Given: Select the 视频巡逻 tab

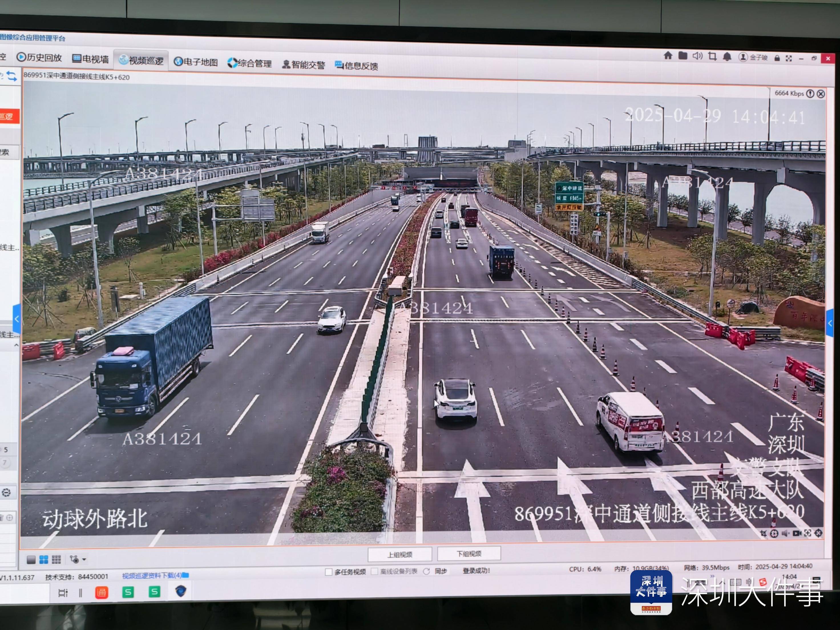Looking at the screenshot, I should pyautogui.click(x=141, y=60).
